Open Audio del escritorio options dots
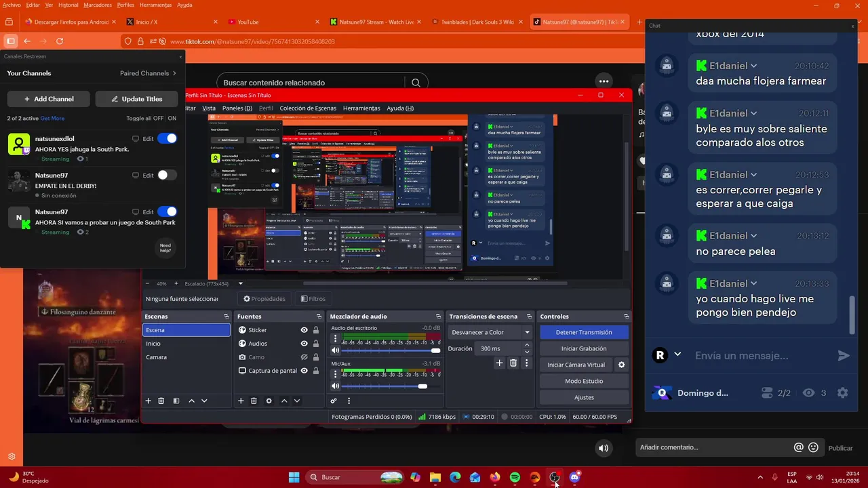The height and width of the screenshot is (488, 868). (335, 338)
